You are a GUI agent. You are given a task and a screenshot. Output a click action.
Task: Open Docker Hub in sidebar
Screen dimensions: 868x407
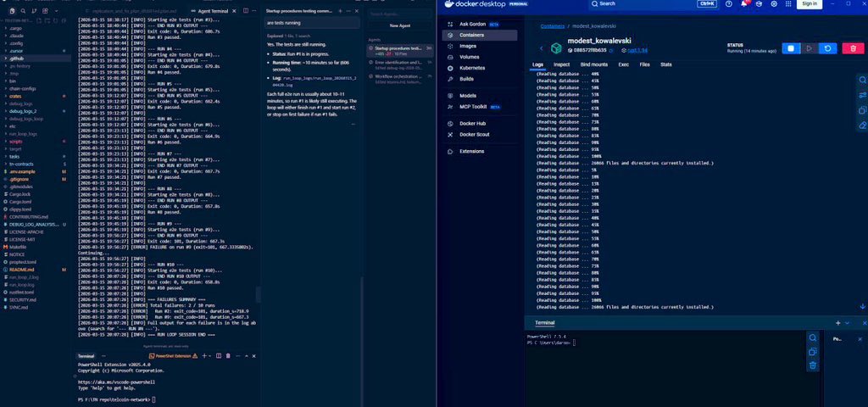[x=480, y=124]
